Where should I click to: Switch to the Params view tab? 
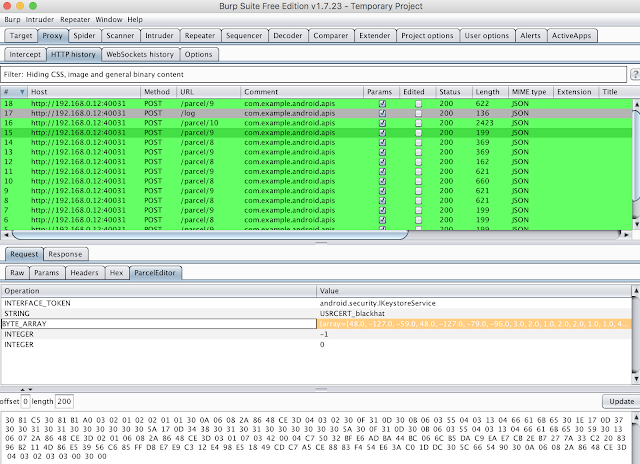pos(47,273)
